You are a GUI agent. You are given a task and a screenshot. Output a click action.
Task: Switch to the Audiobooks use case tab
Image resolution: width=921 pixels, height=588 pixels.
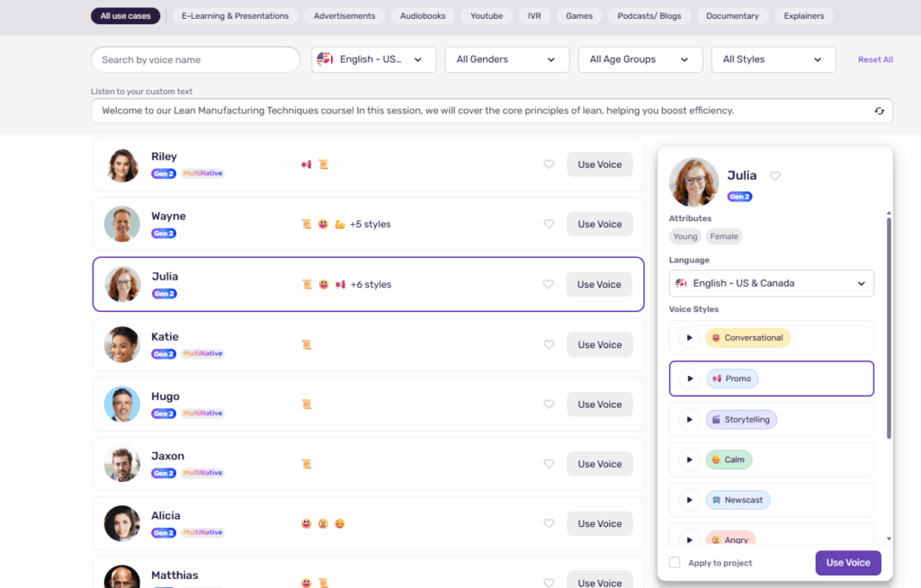pos(423,16)
